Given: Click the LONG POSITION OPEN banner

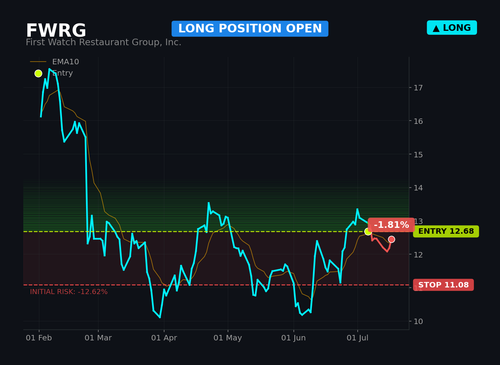Looking at the screenshot, I should (x=250, y=29).
